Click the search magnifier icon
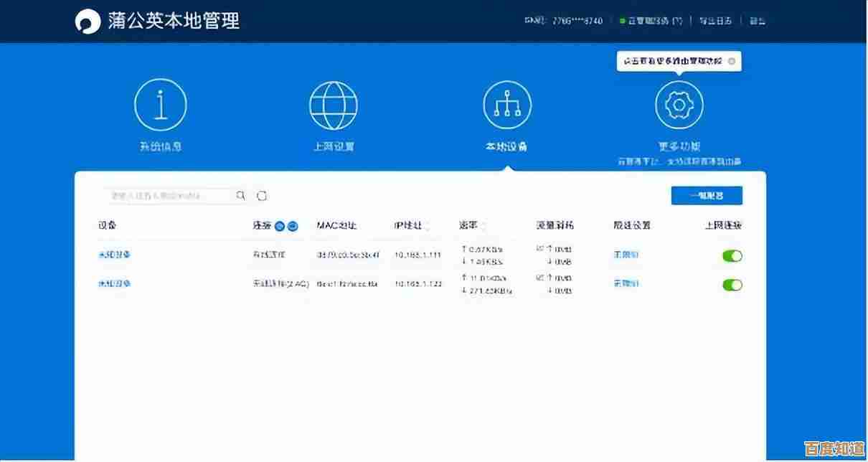Image resolution: width=868 pixels, height=462 pixels. click(x=240, y=194)
